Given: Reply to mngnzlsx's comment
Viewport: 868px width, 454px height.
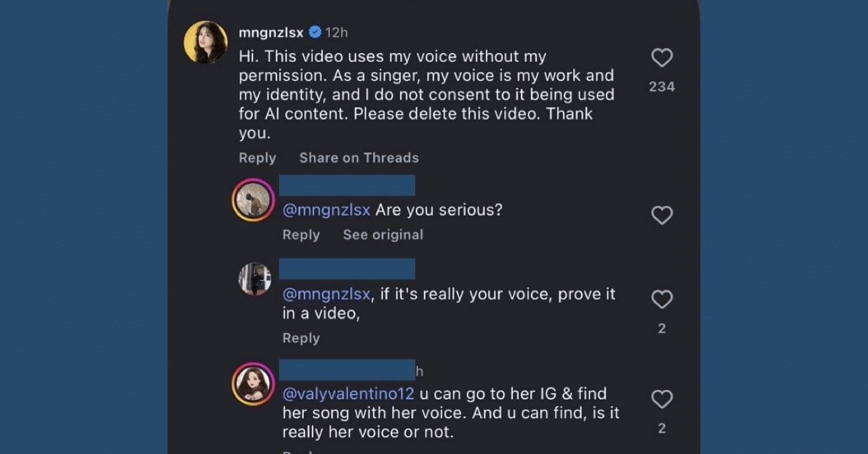Looking at the screenshot, I should pos(257,158).
